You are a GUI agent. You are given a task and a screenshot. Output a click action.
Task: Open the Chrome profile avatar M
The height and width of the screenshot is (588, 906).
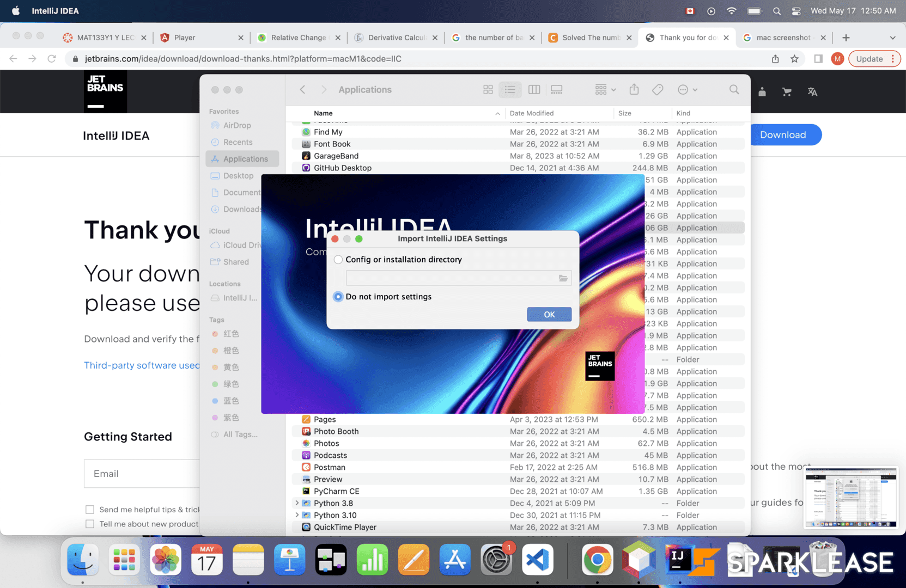coord(838,59)
